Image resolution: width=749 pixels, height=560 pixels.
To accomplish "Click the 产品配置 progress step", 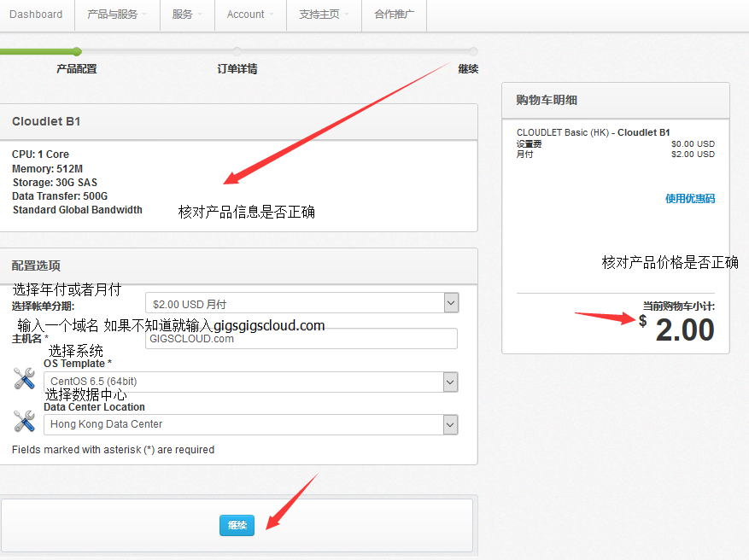I will coord(76,69).
